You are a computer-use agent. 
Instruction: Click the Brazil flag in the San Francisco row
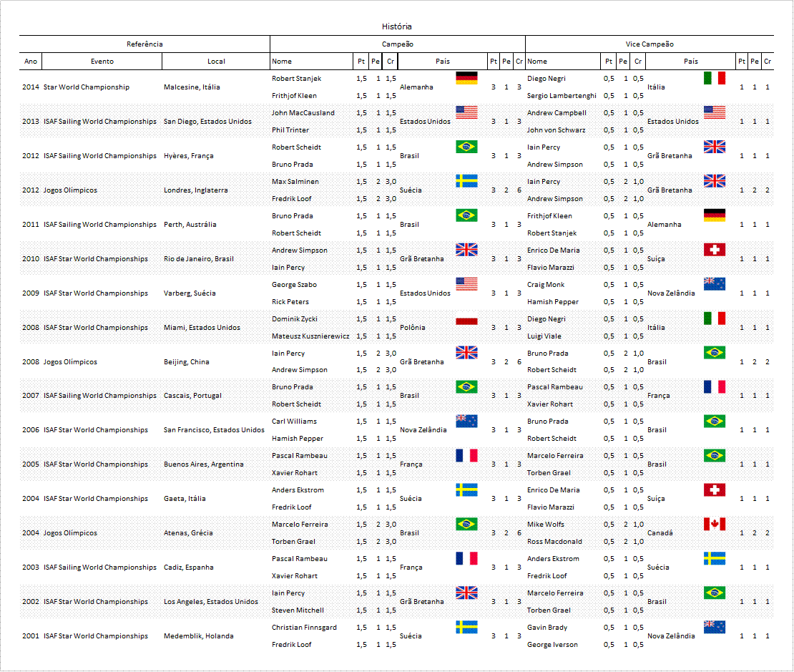(715, 421)
